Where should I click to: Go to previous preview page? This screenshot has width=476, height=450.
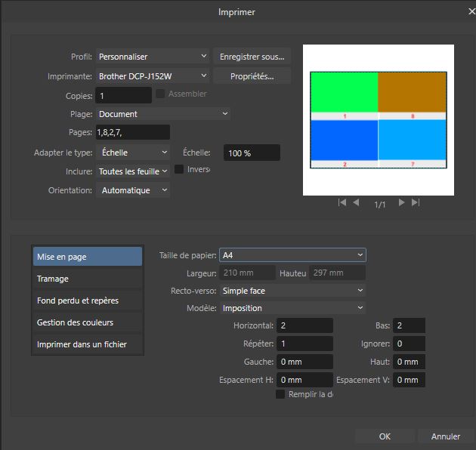(356, 202)
